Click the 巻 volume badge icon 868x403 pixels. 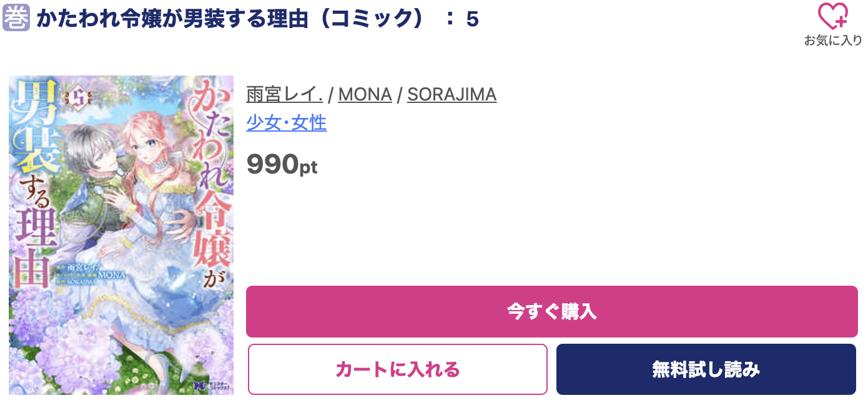pos(16,19)
